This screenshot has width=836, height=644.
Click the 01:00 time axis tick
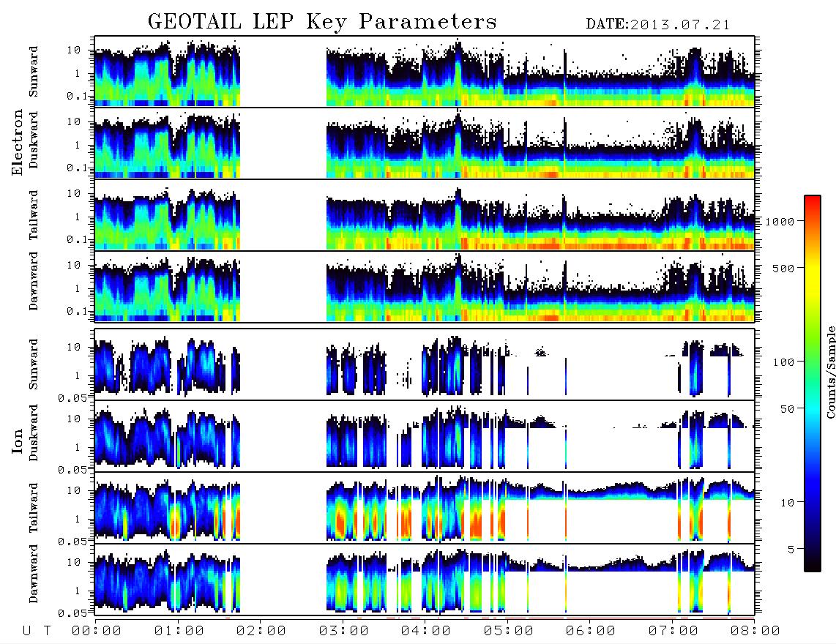coord(179,631)
